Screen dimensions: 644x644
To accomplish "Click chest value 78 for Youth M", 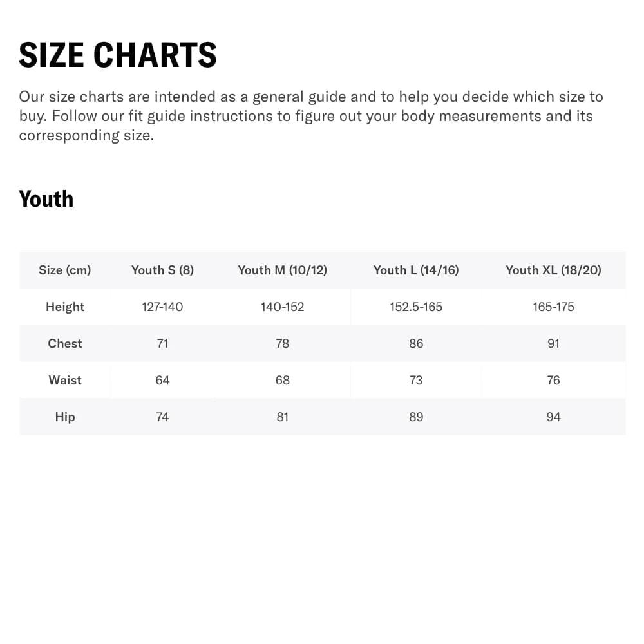I will [282, 343].
